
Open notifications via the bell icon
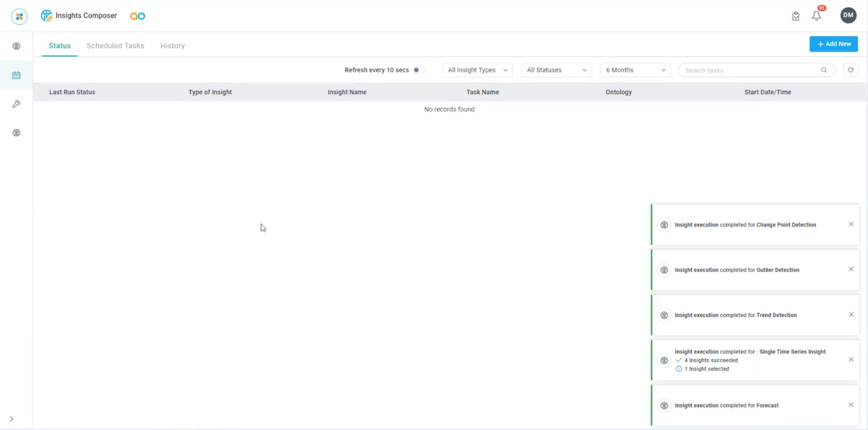click(816, 16)
